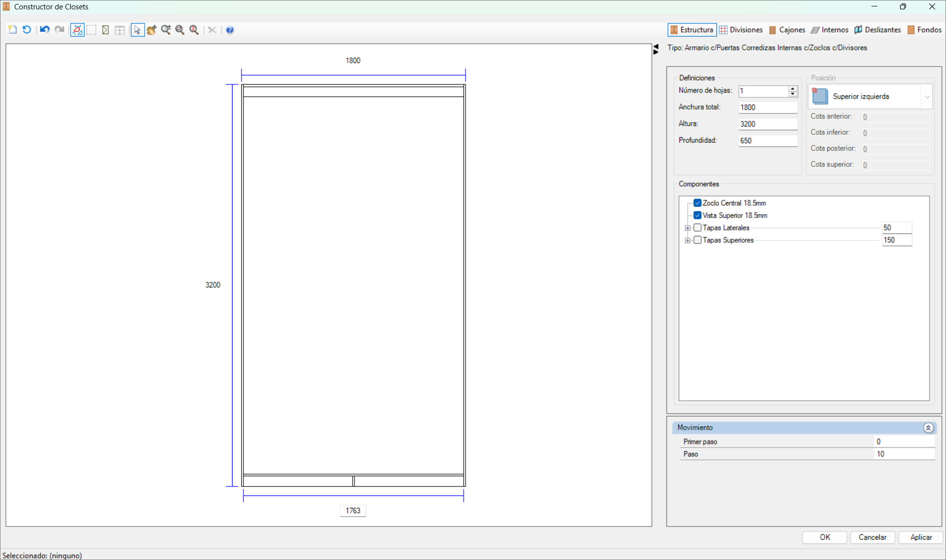The width and height of the screenshot is (946, 560).
Task: Click the New closet document icon
Action: [x=13, y=30]
